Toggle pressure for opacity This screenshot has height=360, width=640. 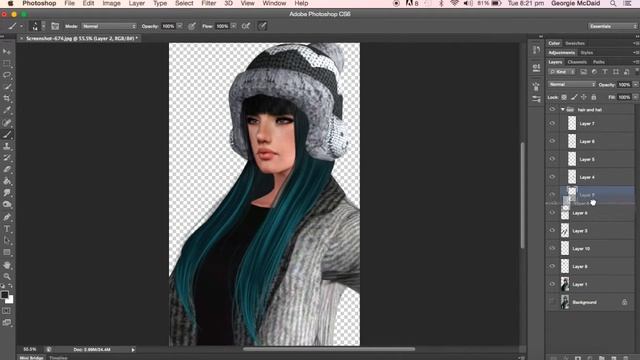[192, 26]
